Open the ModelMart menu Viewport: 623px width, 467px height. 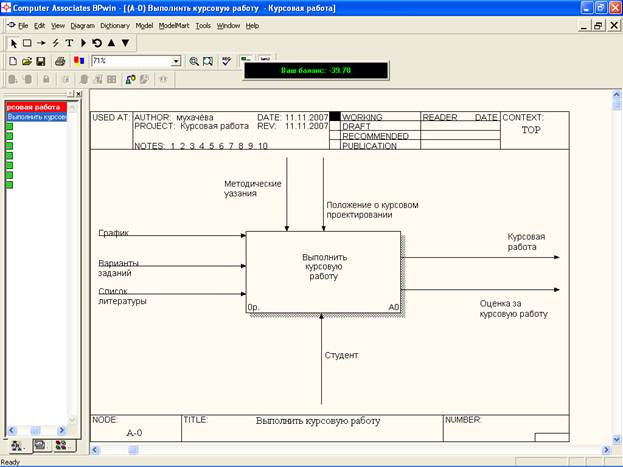(174, 26)
